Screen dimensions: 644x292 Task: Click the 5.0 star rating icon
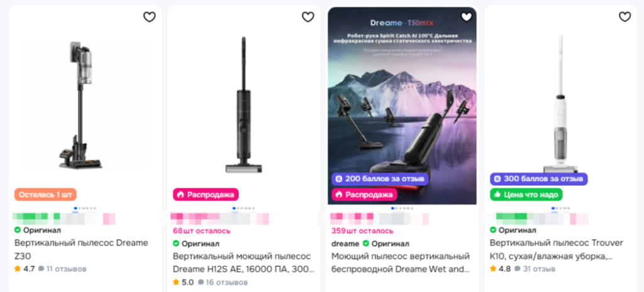point(176,282)
